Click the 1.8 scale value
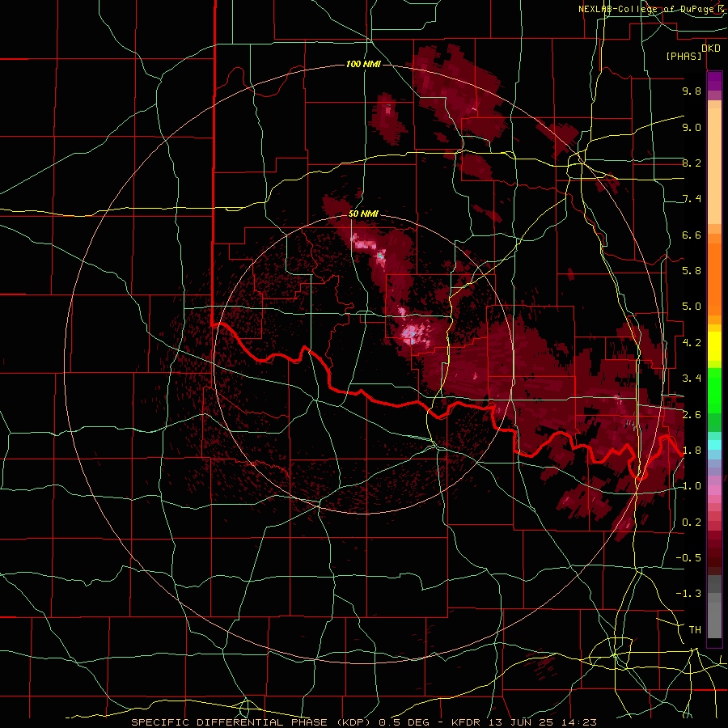Image resolution: width=728 pixels, height=728 pixels. click(692, 451)
